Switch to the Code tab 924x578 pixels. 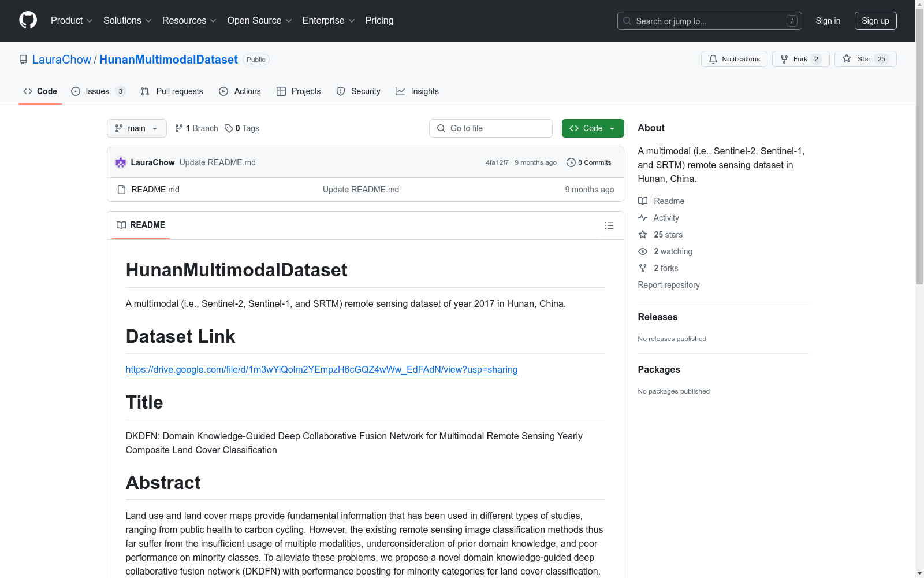tap(40, 91)
